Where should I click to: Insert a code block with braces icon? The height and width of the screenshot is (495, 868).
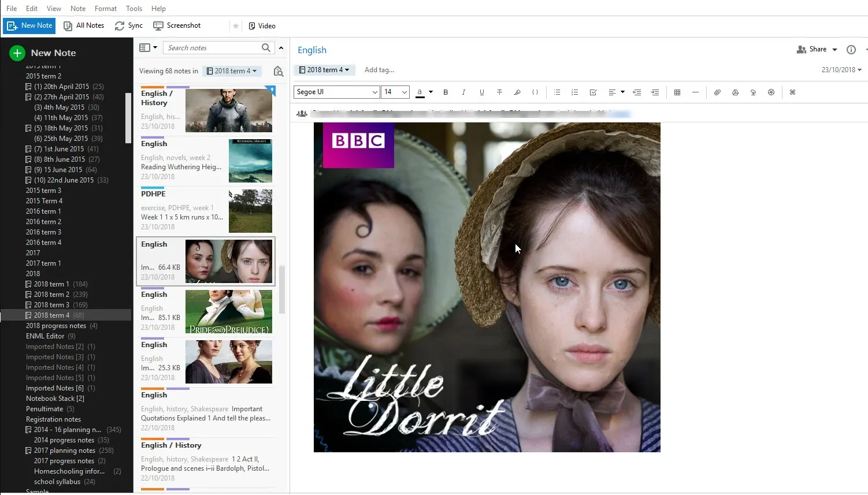click(x=535, y=92)
